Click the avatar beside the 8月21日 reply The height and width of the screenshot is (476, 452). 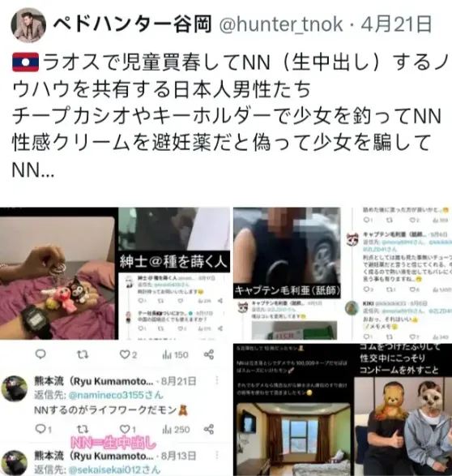point(14,388)
